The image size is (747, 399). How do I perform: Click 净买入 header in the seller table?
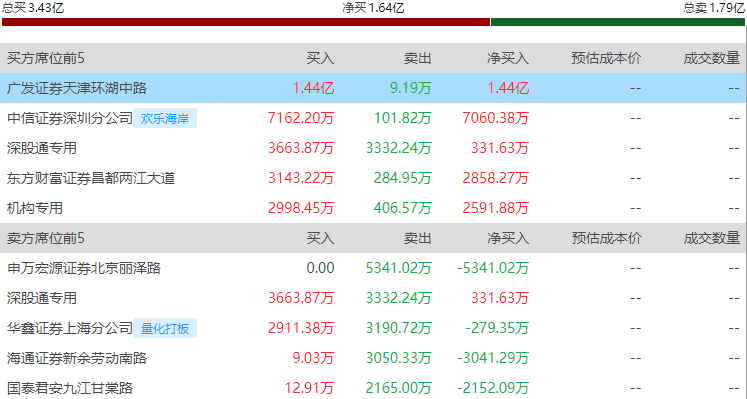(508, 238)
